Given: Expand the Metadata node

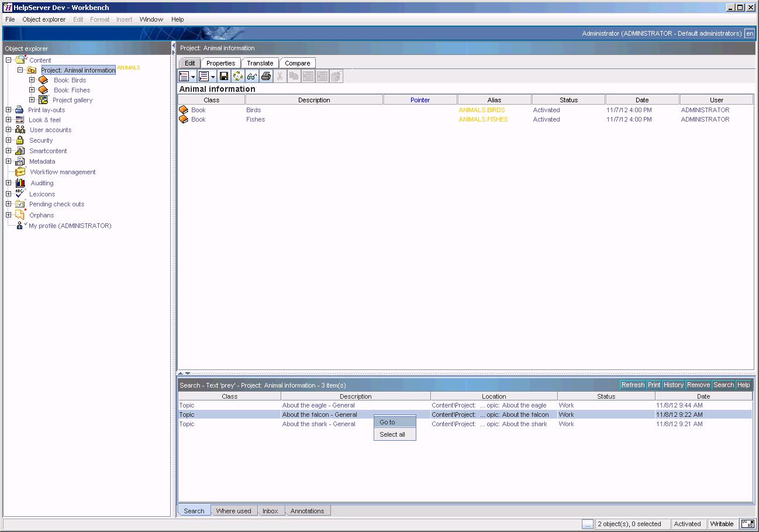Looking at the screenshot, I should click(9, 161).
